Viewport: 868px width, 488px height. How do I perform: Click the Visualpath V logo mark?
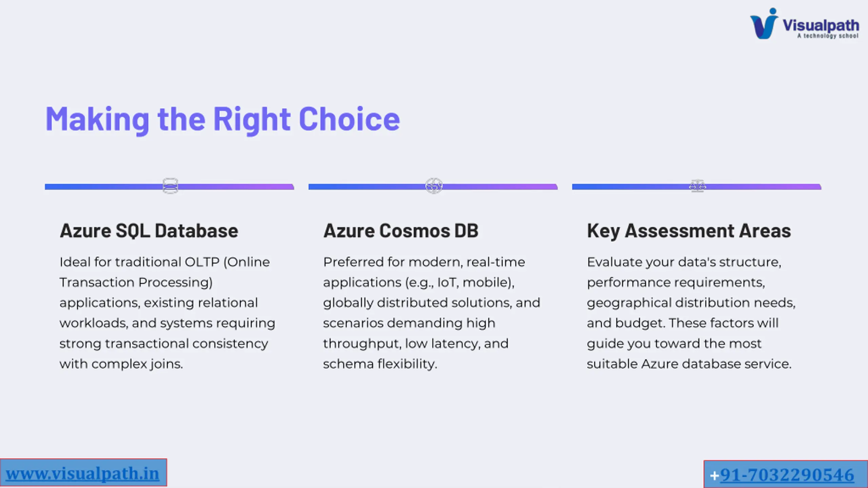(764, 23)
